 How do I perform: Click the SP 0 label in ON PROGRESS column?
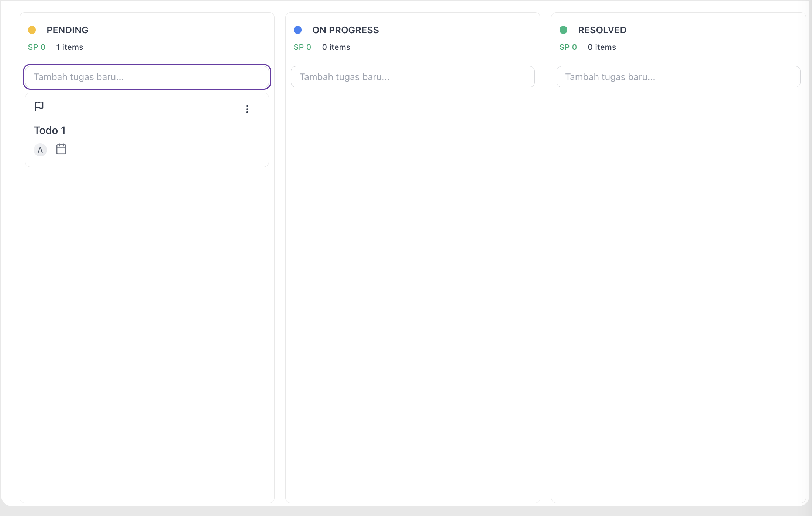[x=302, y=47]
